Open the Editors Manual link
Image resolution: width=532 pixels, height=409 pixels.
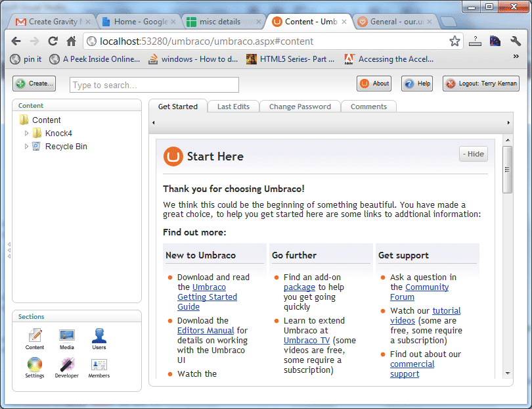[206, 330]
